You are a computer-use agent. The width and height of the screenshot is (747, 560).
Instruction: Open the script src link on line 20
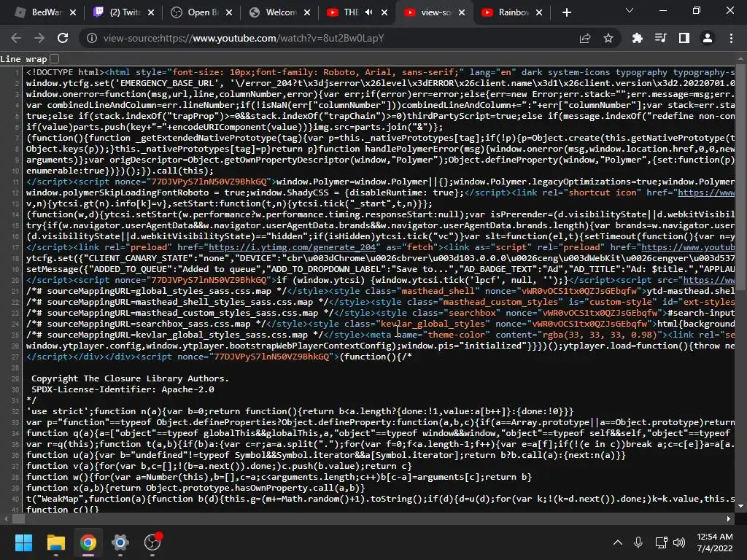coord(709,280)
